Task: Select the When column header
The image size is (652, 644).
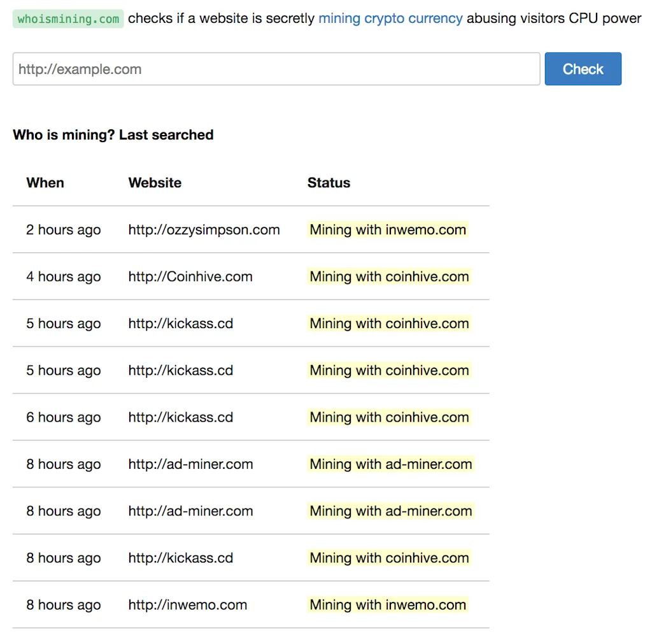Action: [x=45, y=183]
